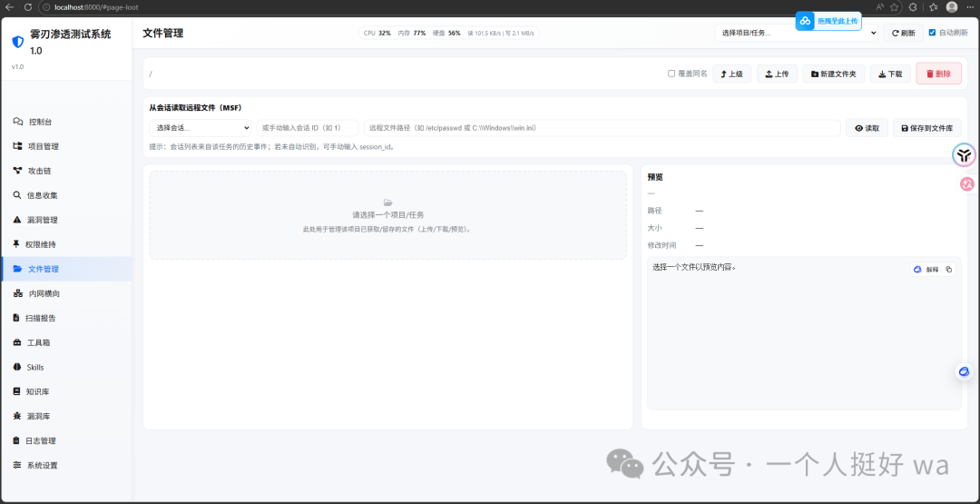This screenshot has width=980, height=504.
Task: Select 信息收集 in the sidebar
Action: (65, 195)
